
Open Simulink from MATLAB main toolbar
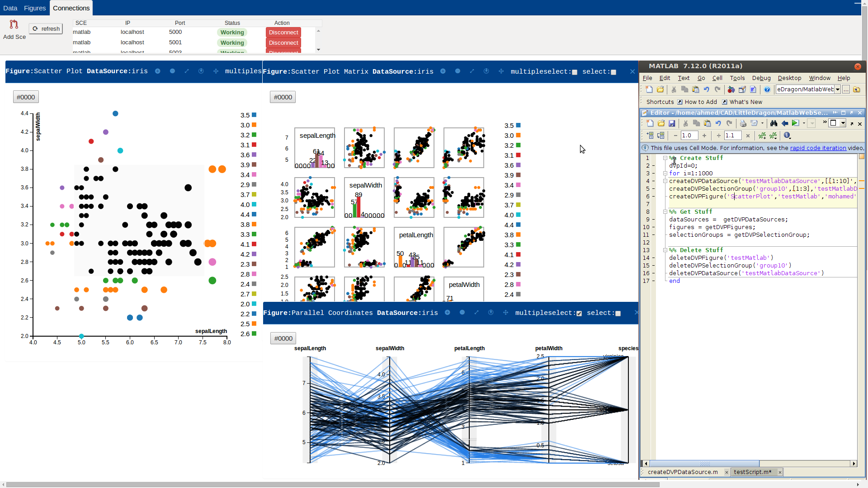(731, 89)
